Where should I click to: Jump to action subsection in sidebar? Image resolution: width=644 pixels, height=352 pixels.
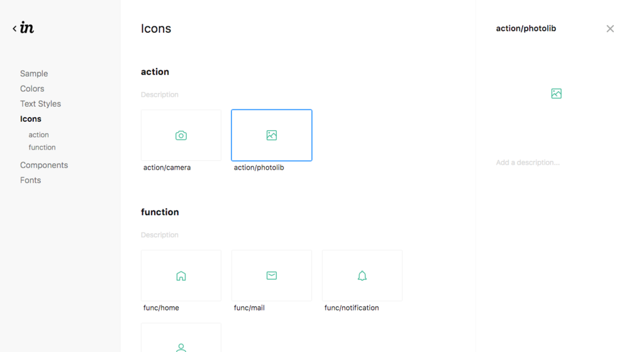tap(38, 135)
